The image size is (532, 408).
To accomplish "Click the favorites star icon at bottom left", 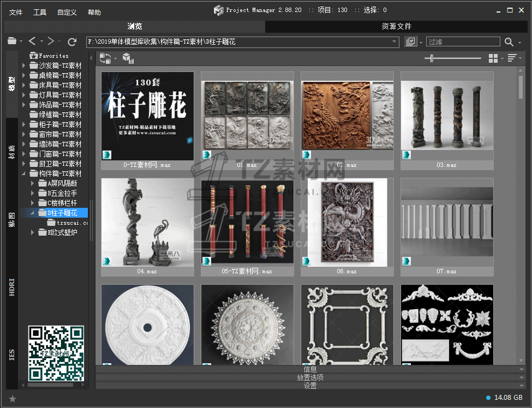I will tap(13, 399).
